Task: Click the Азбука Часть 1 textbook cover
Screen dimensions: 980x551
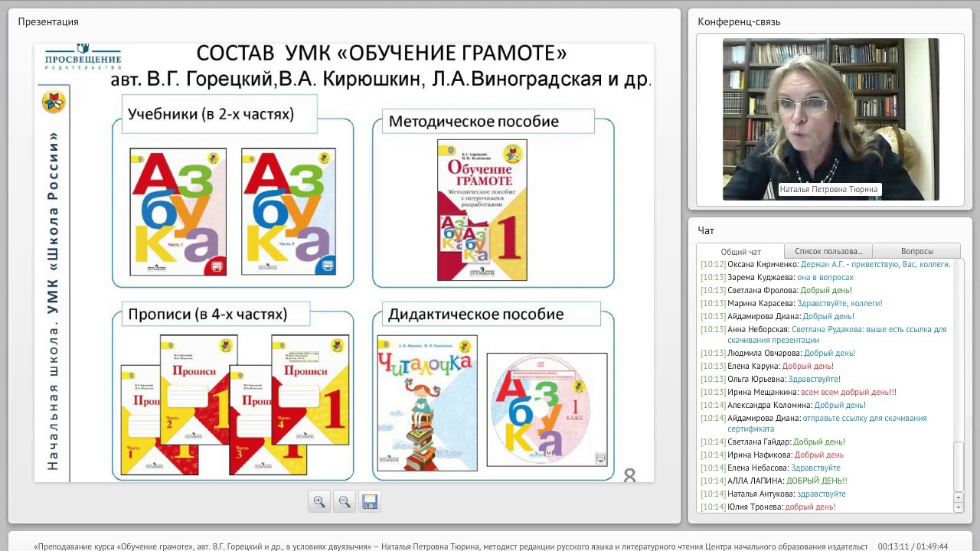Action: pyautogui.click(x=178, y=212)
